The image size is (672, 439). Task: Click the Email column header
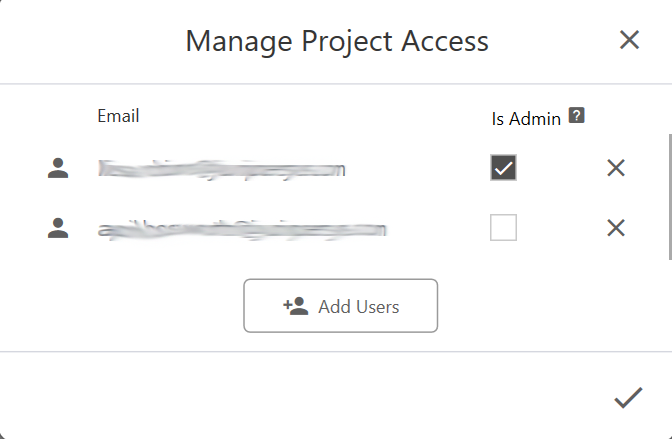118,116
